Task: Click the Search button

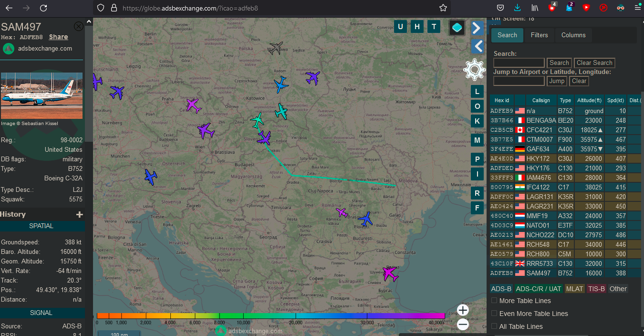Action: coord(559,63)
